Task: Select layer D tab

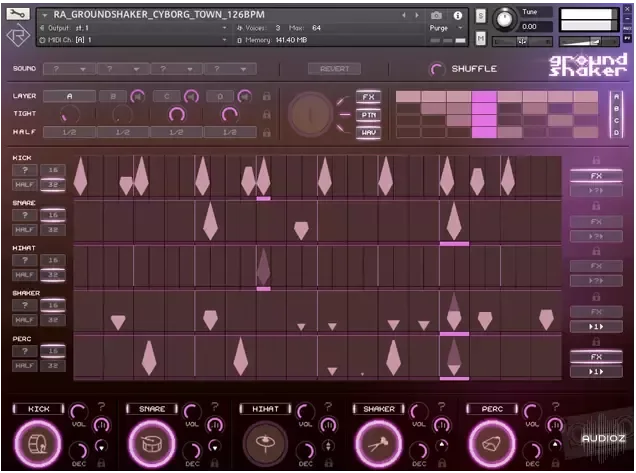Action: point(220,96)
